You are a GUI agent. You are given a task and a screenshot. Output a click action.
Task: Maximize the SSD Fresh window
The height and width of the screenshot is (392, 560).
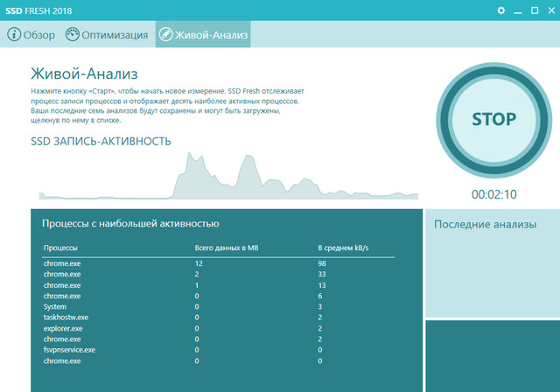(x=532, y=10)
